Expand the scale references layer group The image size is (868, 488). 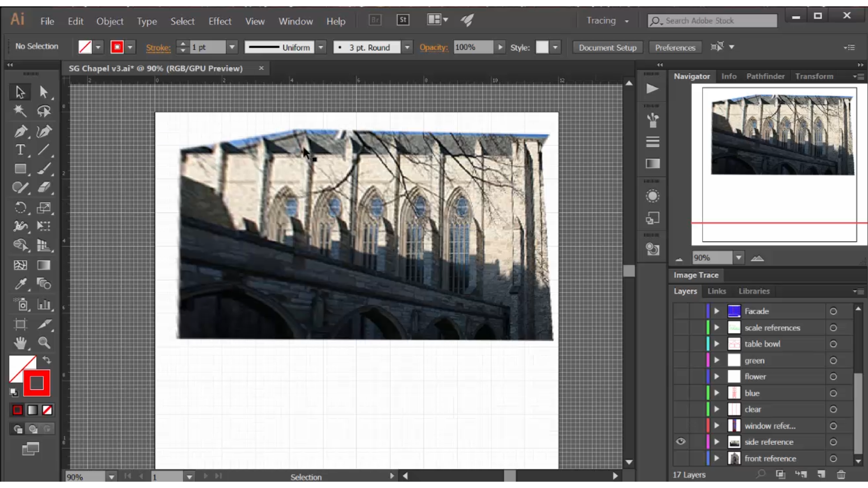pos(717,327)
